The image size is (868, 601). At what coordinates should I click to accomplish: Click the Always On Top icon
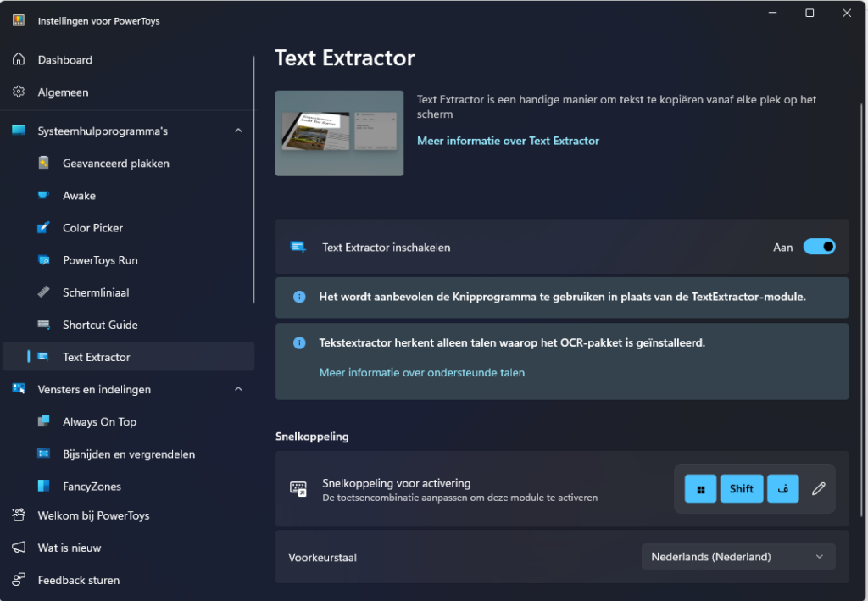coord(44,421)
